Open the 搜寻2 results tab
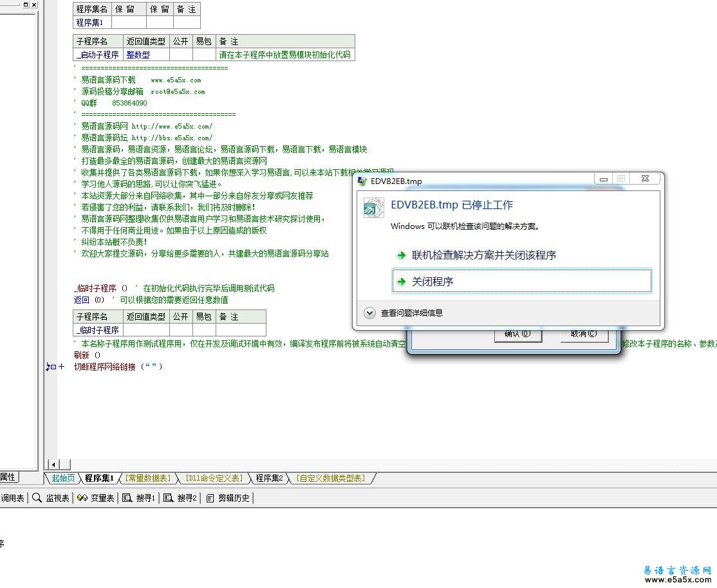This screenshot has height=588, width=717. (x=180, y=498)
